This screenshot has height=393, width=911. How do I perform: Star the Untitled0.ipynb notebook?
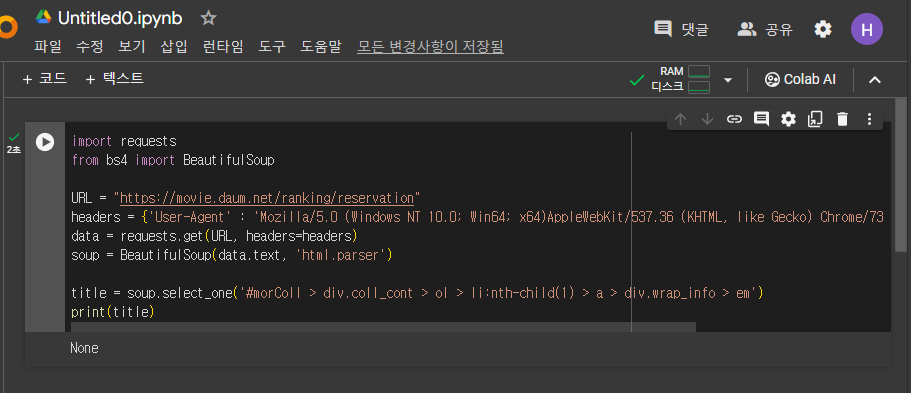[x=208, y=19]
